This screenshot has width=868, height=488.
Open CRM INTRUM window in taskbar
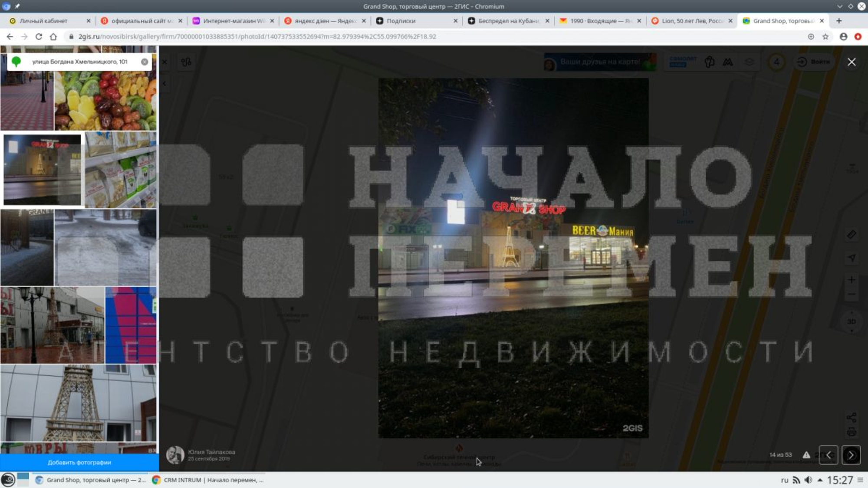pos(207,480)
